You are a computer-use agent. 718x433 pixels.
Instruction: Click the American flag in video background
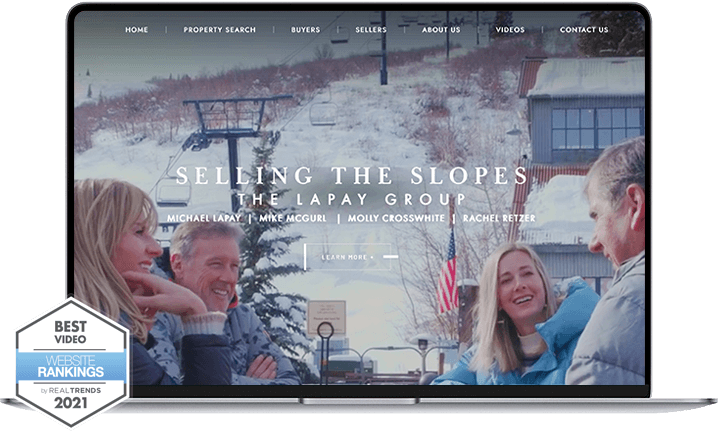click(448, 272)
